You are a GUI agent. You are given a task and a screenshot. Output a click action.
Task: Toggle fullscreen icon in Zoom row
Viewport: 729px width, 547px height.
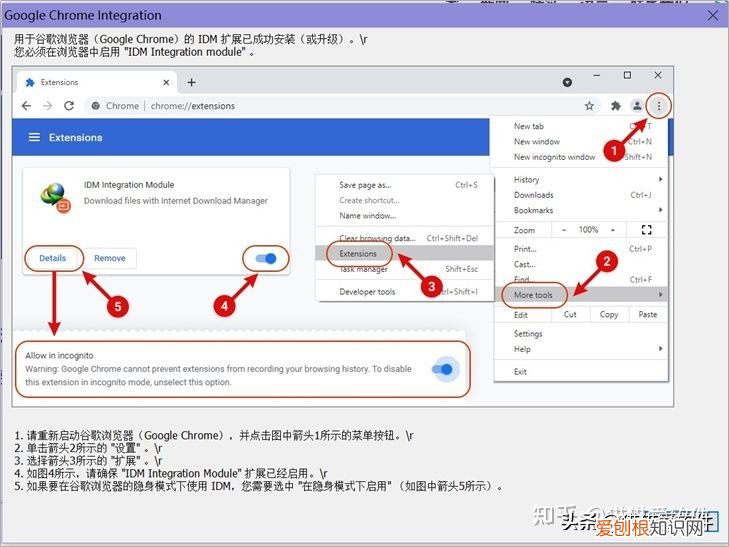click(646, 230)
